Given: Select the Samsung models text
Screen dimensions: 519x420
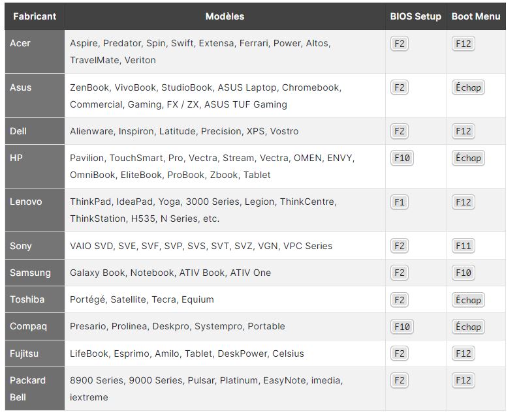Looking at the screenshot, I should [x=170, y=273].
